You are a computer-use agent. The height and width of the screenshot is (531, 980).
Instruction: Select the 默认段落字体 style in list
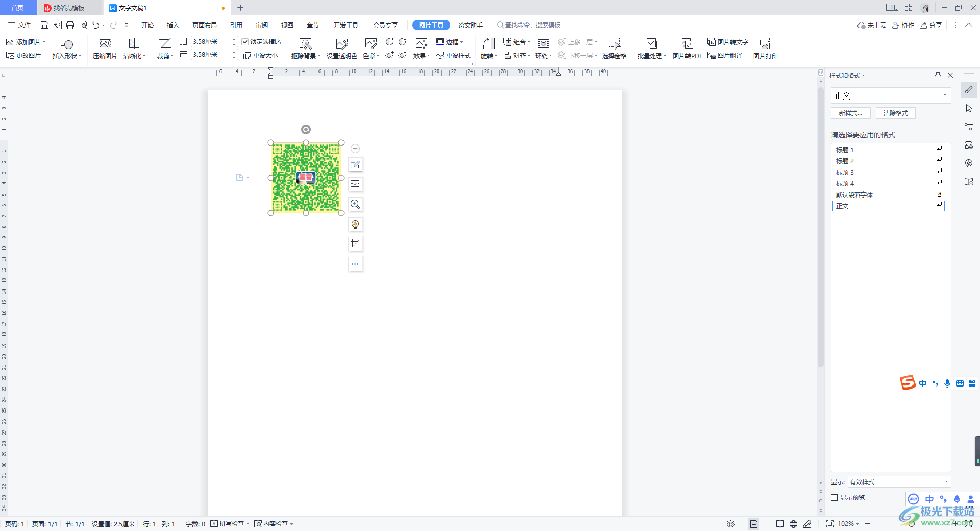coord(888,195)
